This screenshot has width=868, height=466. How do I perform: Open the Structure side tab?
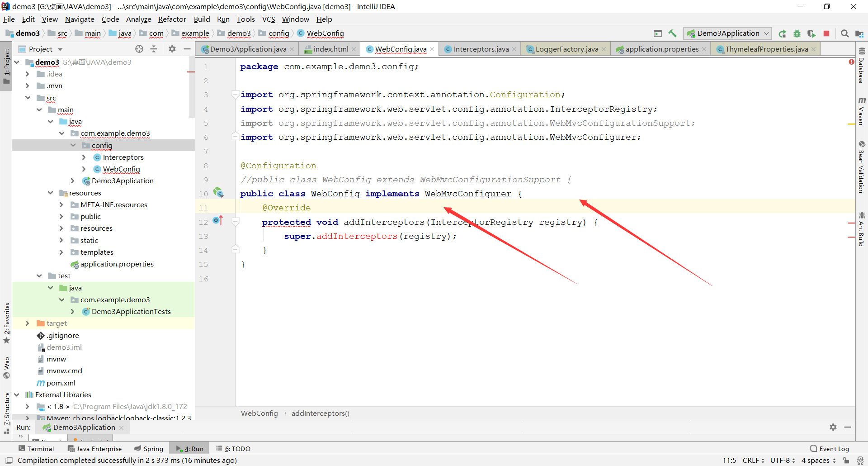[7, 413]
